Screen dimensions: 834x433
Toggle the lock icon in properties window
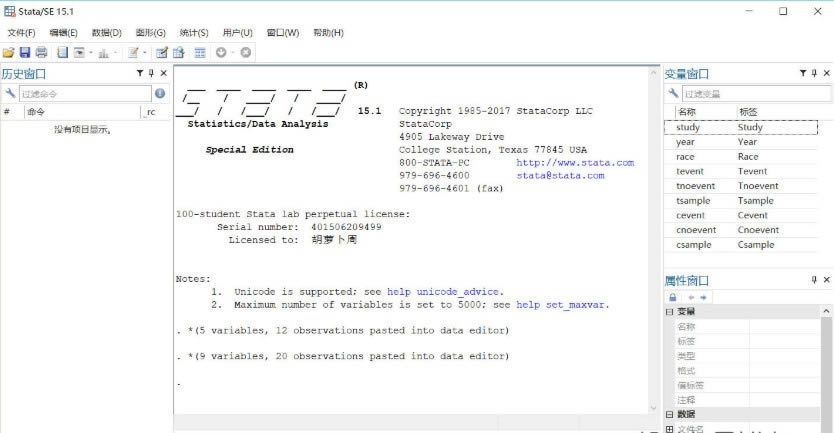673,297
